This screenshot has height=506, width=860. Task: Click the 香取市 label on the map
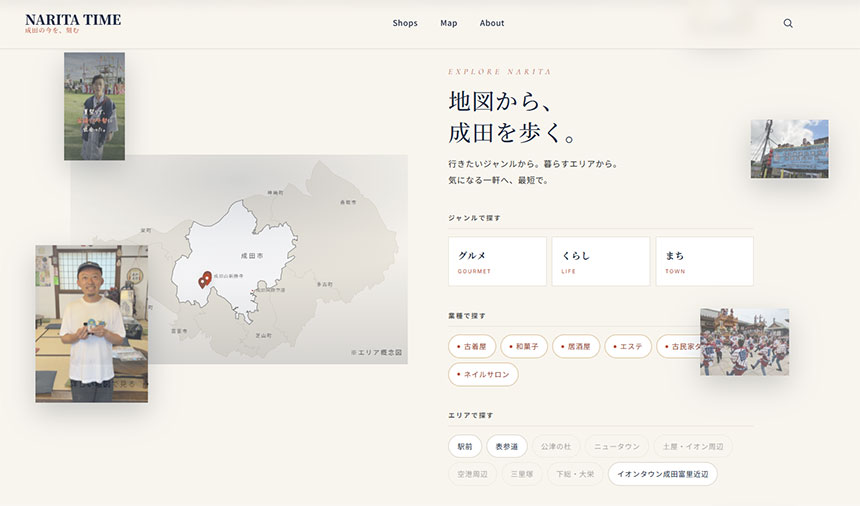click(x=348, y=202)
